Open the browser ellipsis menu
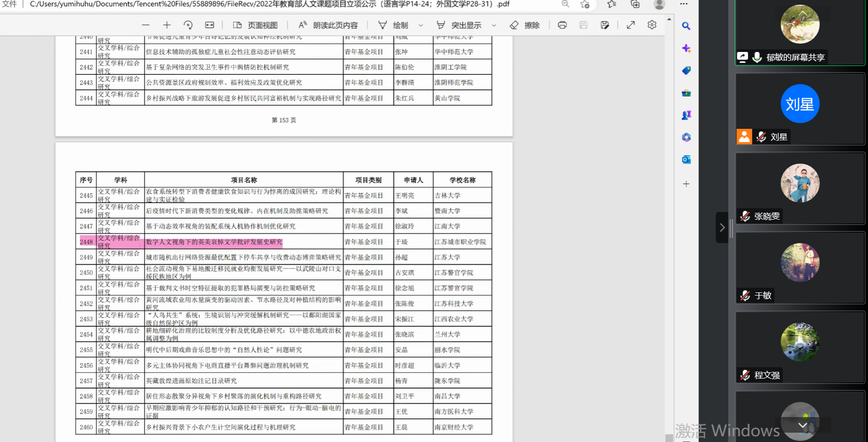 [x=684, y=4]
